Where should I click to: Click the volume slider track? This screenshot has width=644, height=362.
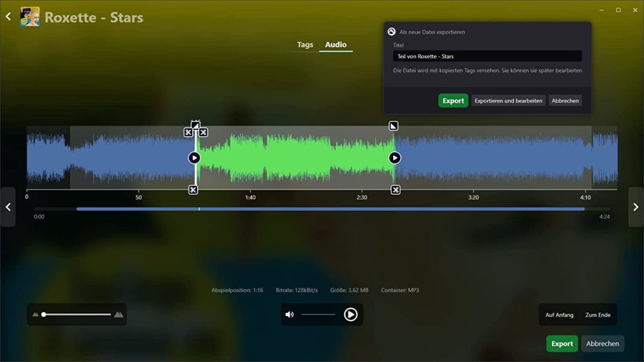tap(318, 314)
